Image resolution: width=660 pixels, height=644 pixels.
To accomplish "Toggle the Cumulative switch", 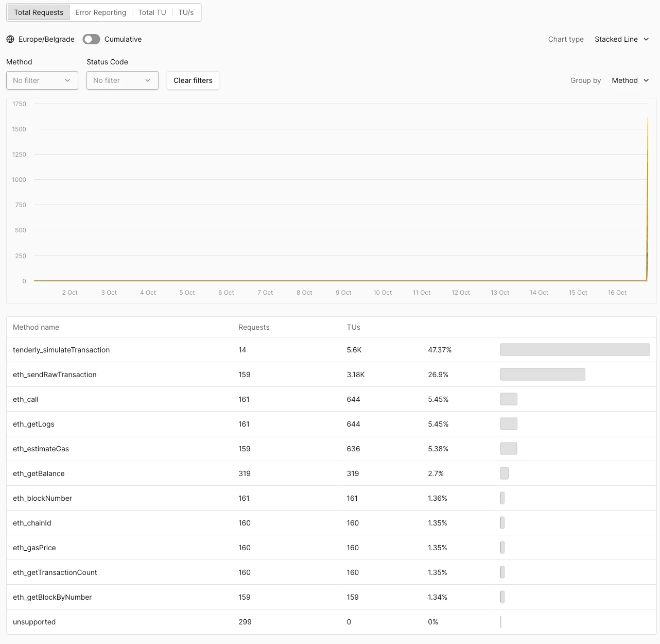I will [91, 39].
